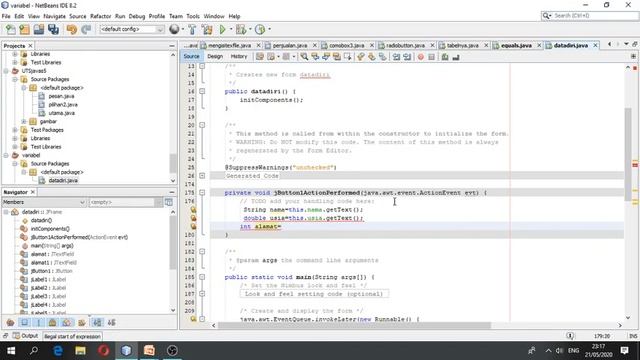Viewport: 640px width, 360px height.
Task: Click the New Project toolbar icon
Action: (24, 29)
